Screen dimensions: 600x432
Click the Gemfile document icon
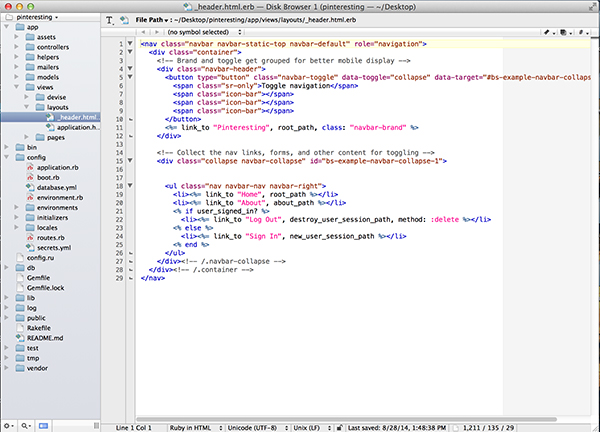(18, 277)
